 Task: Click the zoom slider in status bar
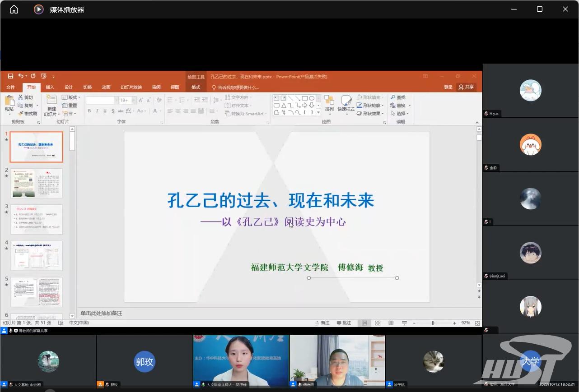pyautogui.click(x=432, y=323)
